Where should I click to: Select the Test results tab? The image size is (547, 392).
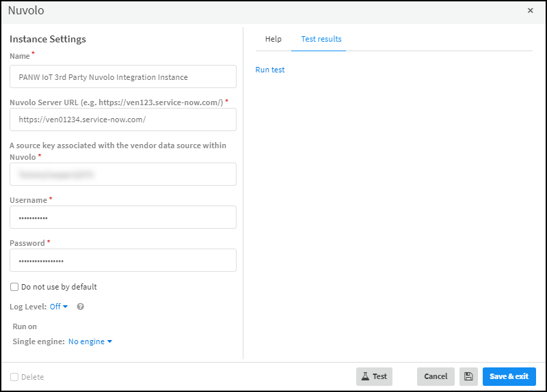click(x=321, y=39)
